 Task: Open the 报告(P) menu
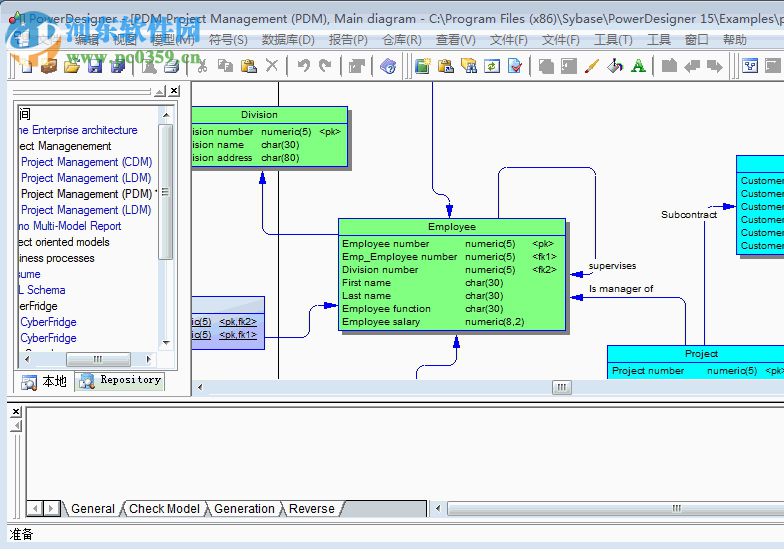[x=348, y=40]
